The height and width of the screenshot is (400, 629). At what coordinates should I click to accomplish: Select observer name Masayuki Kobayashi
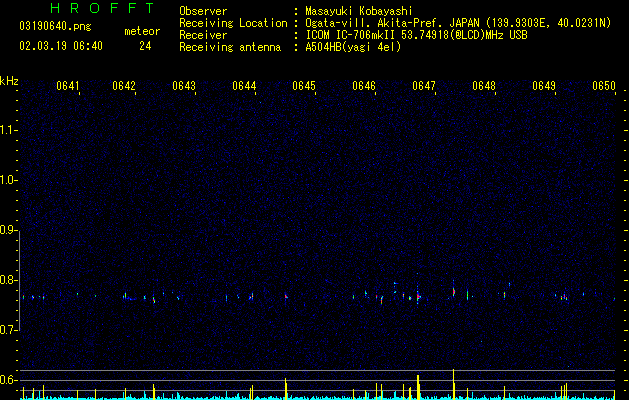pyautogui.click(x=359, y=11)
